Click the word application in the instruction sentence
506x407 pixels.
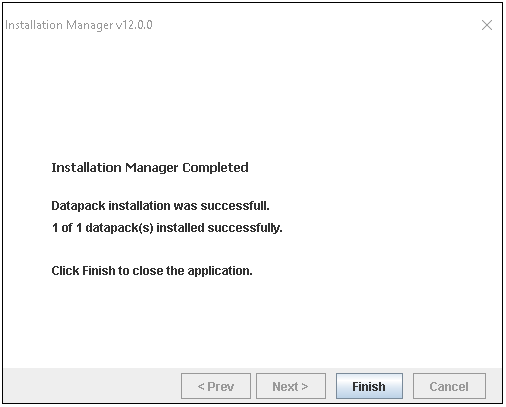point(220,271)
